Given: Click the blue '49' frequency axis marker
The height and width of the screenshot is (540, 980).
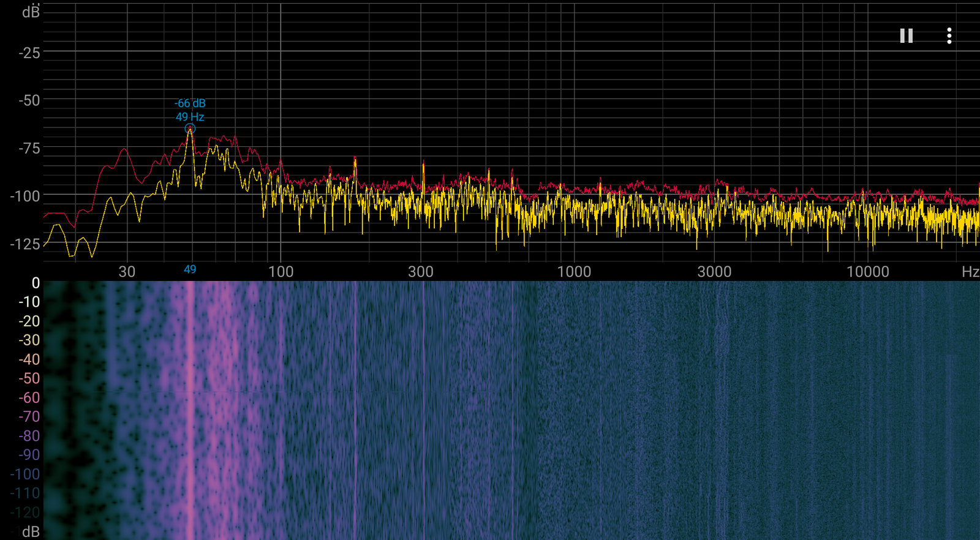Looking at the screenshot, I should click(190, 269).
